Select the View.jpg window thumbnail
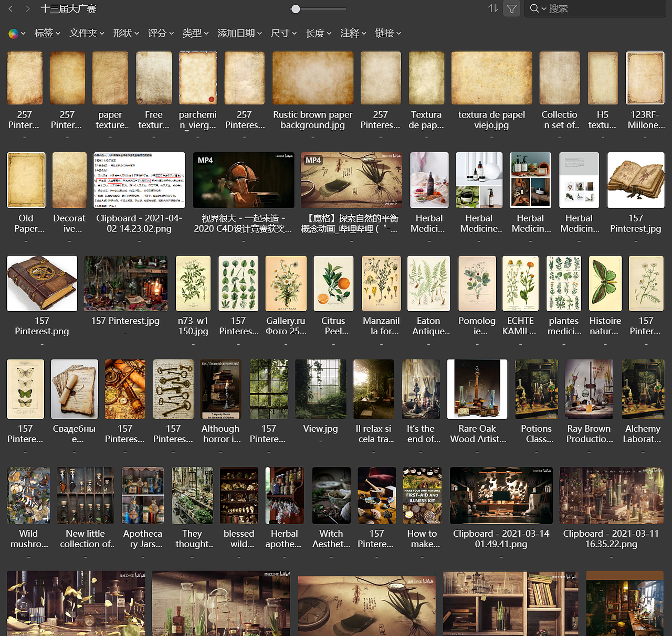This screenshot has width=672, height=636. coord(321,389)
